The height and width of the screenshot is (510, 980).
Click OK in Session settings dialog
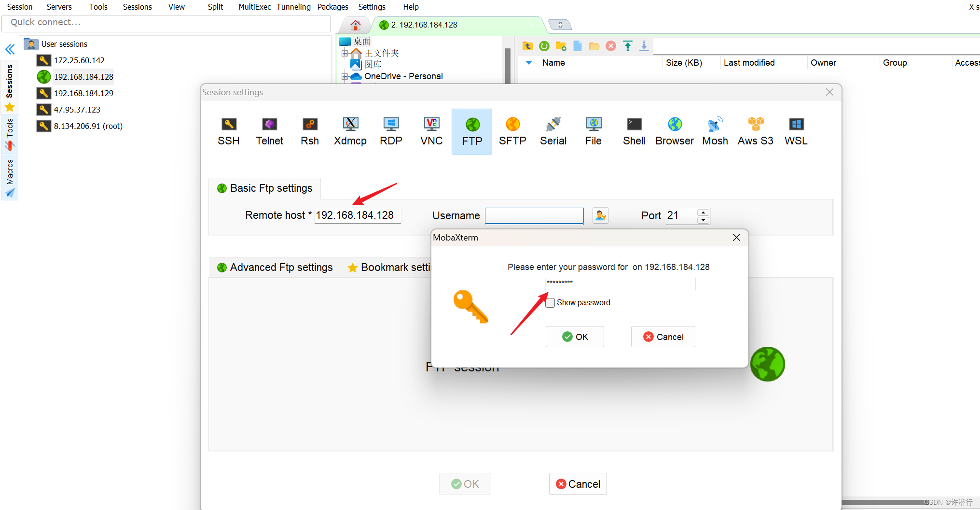tap(465, 484)
